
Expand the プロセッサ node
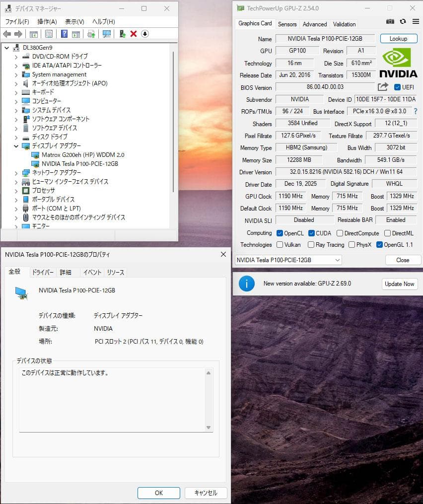pos(16,191)
